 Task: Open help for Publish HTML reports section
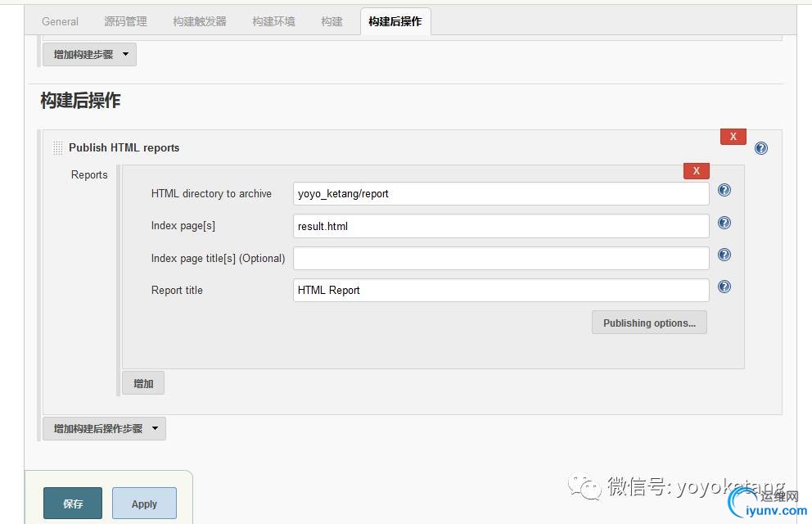760,148
